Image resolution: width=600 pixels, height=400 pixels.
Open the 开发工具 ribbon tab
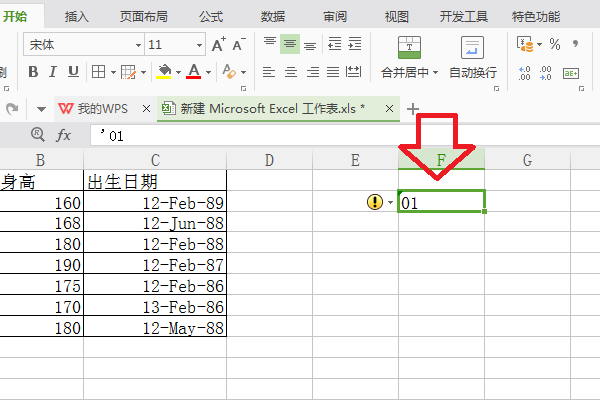[x=463, y=16]
